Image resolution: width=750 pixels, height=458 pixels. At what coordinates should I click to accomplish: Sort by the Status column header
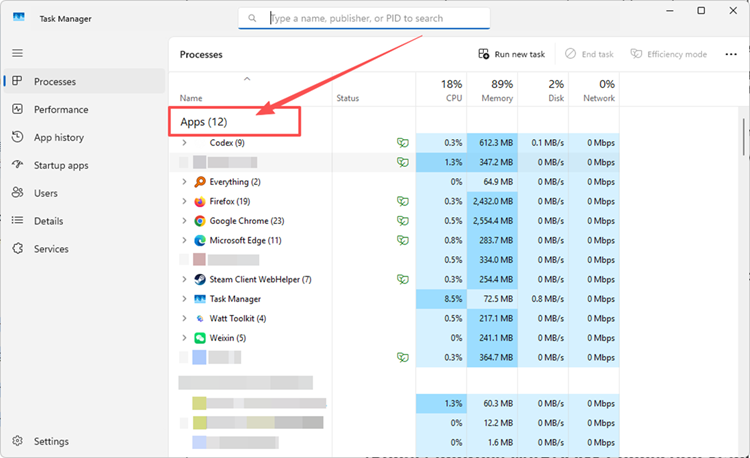(374, 89)
